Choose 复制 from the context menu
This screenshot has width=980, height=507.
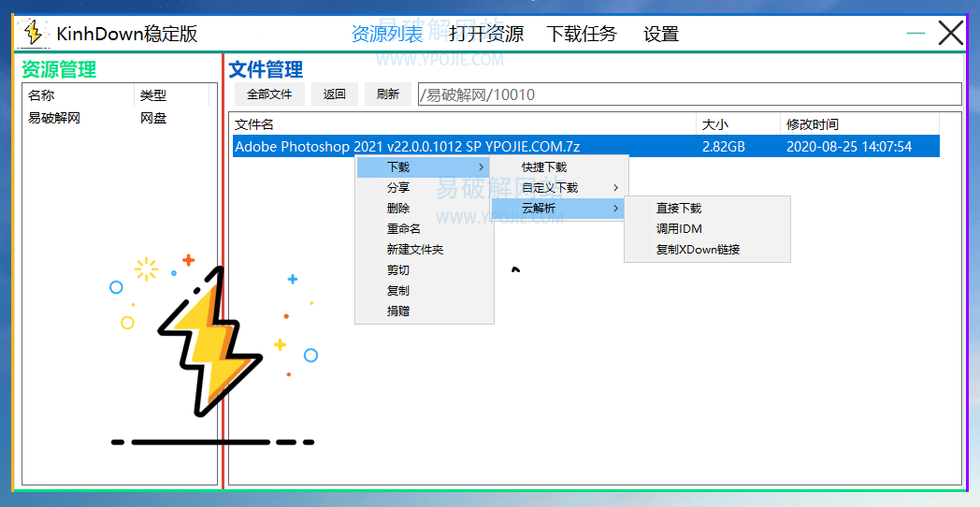pos(424,291)
